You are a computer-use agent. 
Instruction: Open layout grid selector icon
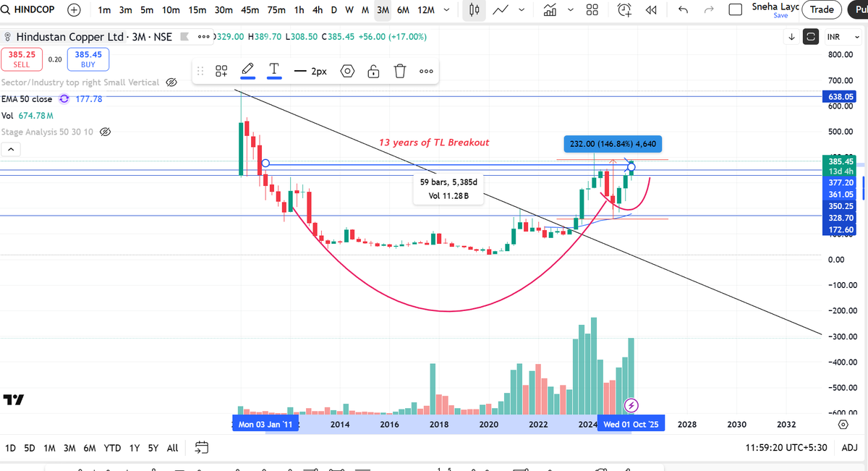tap(592, 10)
